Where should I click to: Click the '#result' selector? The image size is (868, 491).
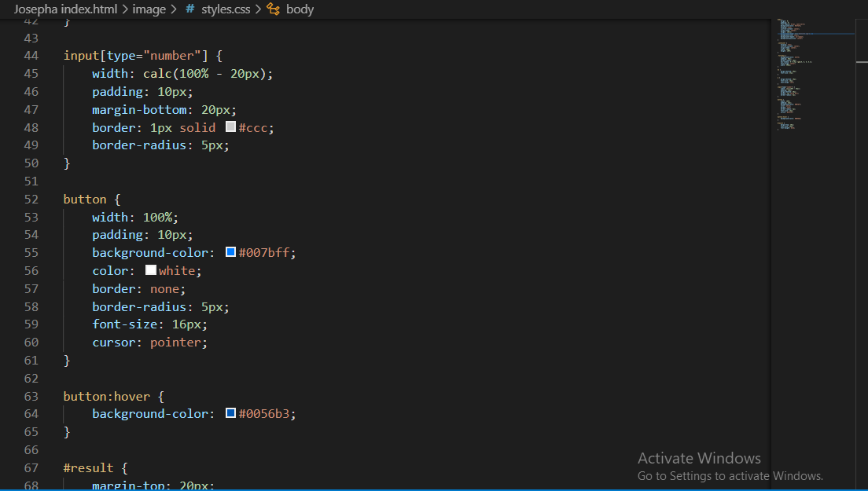coord(88,467)
